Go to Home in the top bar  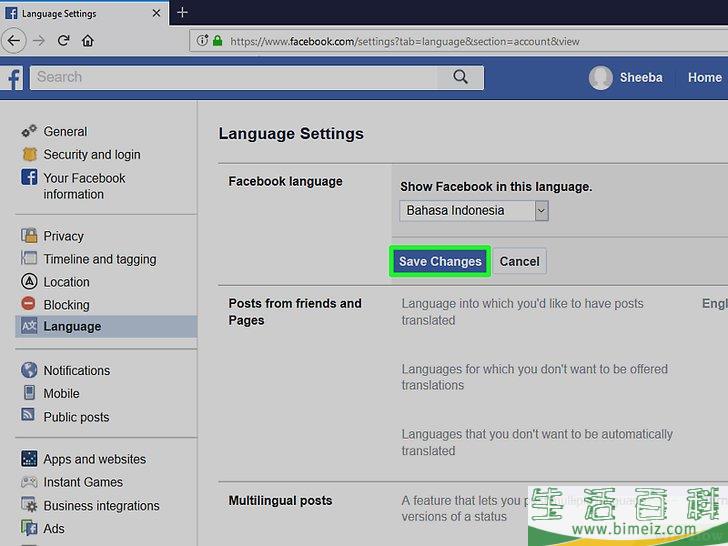click(x=704, y=77)
